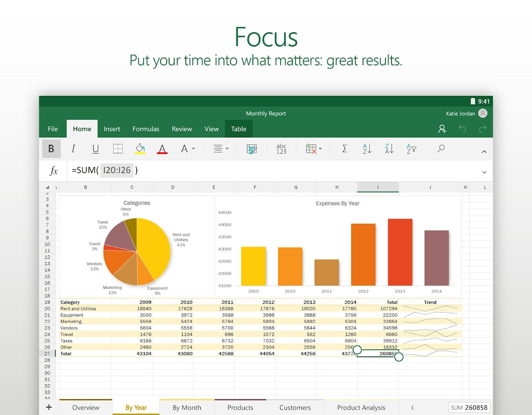Open cell styles icon

click(x=252, y=149)
